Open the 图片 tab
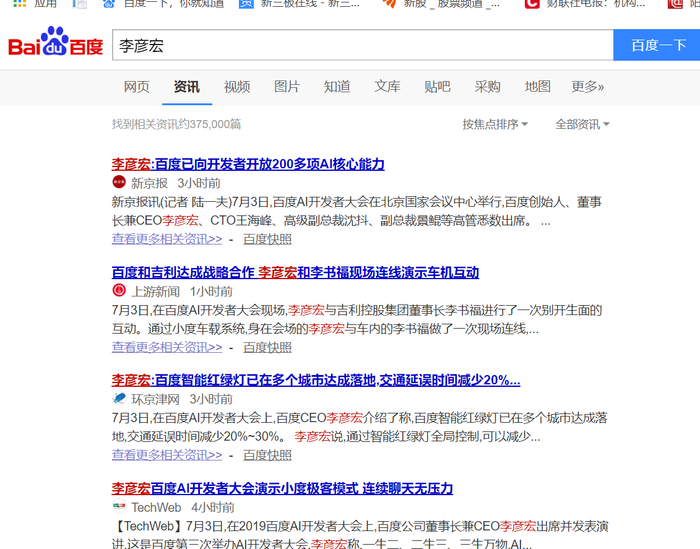The image size is (700, 549). click(x=287, y=87)
